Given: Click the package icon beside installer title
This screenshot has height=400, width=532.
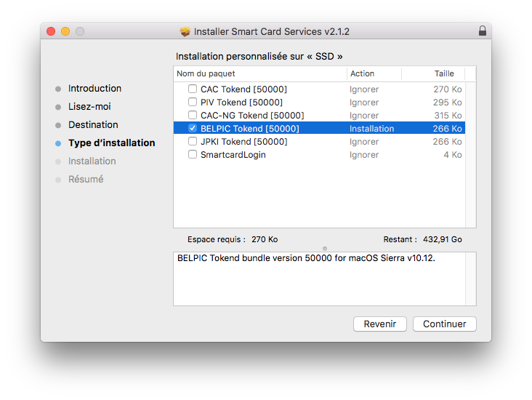Looking at the screenshot, I should tap(185, 31).
